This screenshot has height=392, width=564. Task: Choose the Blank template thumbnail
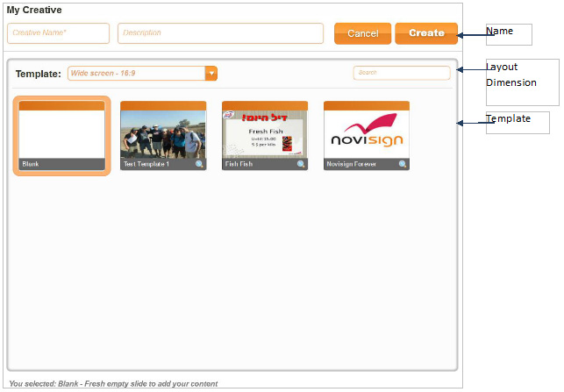62,136
